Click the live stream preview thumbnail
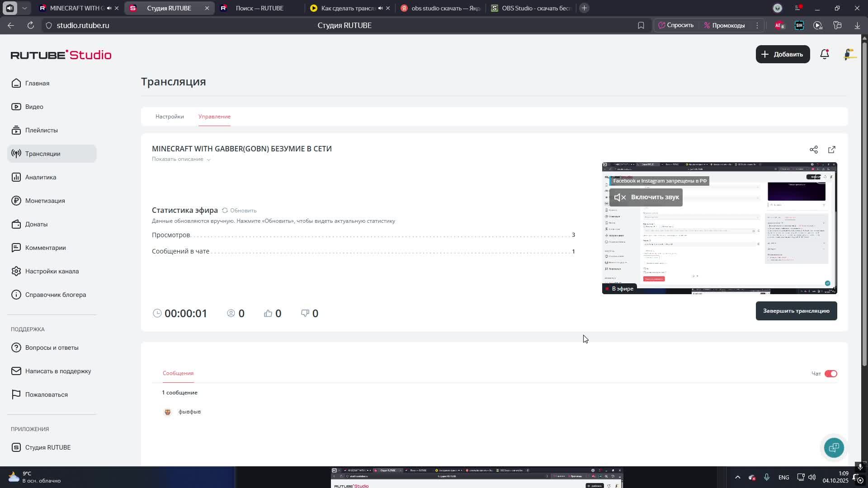This screenshot has height=488, width=868. (x=719, y=244)
